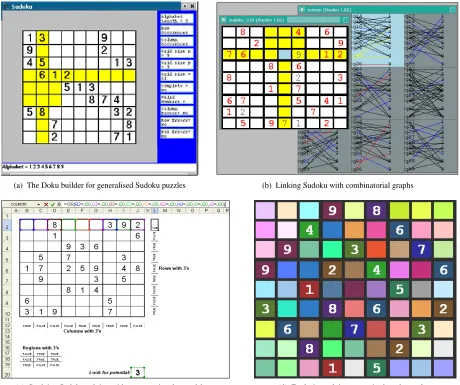Screen dimensions: 460x385
Task: Select the light blue cell in sudoku_GUI's yellow row
Action: click(x=284, y=55)
